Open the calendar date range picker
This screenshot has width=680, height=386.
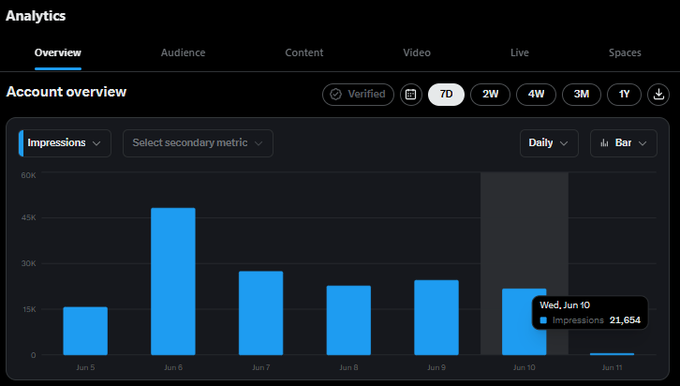point(411,94)
